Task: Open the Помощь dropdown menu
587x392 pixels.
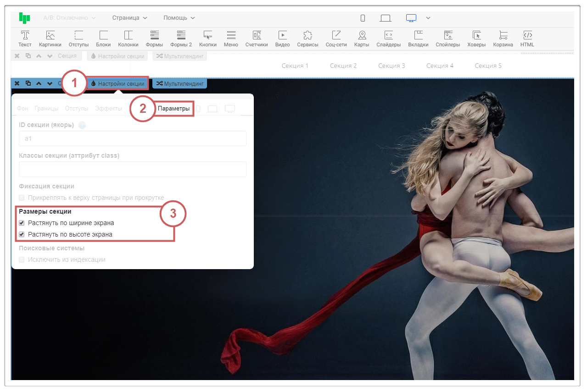Action: tap(179, 18)
